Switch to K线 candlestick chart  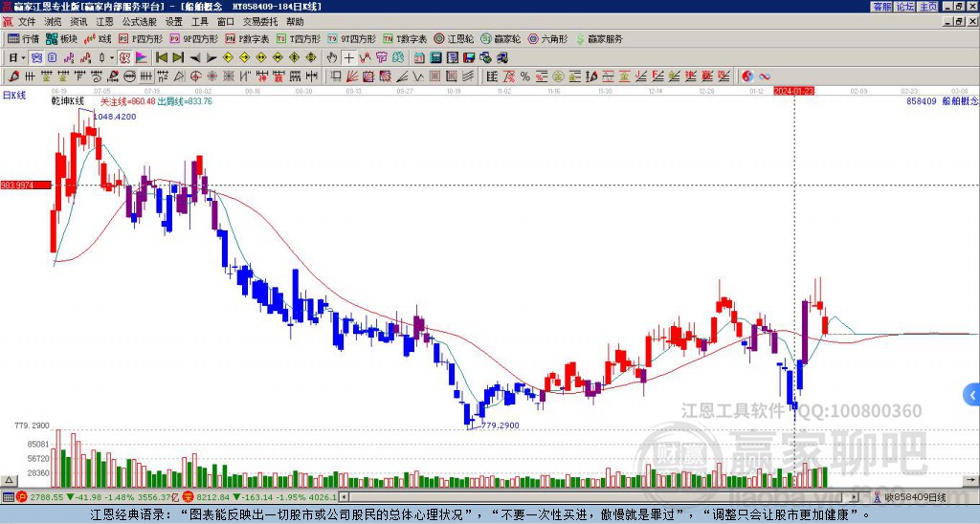(97, 38)
